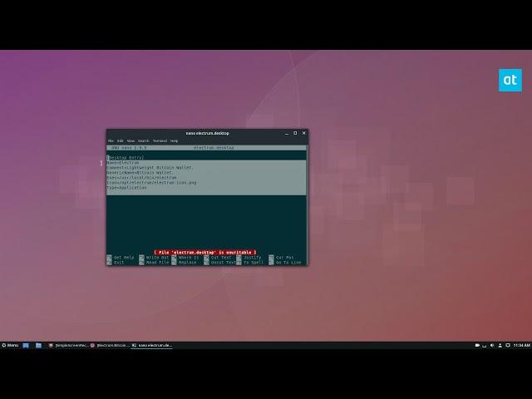This screenshot has width=532, height=399.
Task: Click the 'Comment=Lightweight Bitcoin Wallet' line
Action: coord(150,168)
